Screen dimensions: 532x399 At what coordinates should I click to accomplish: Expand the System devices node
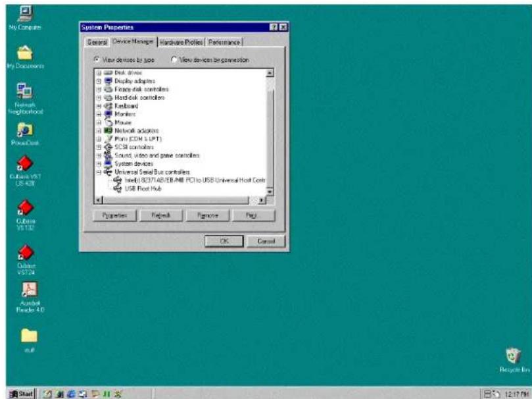(x=99, y=164)
